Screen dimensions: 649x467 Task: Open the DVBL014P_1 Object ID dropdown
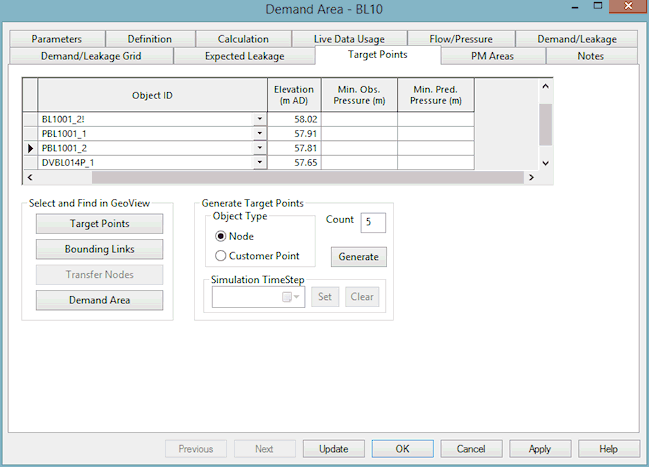click(260, 162)
